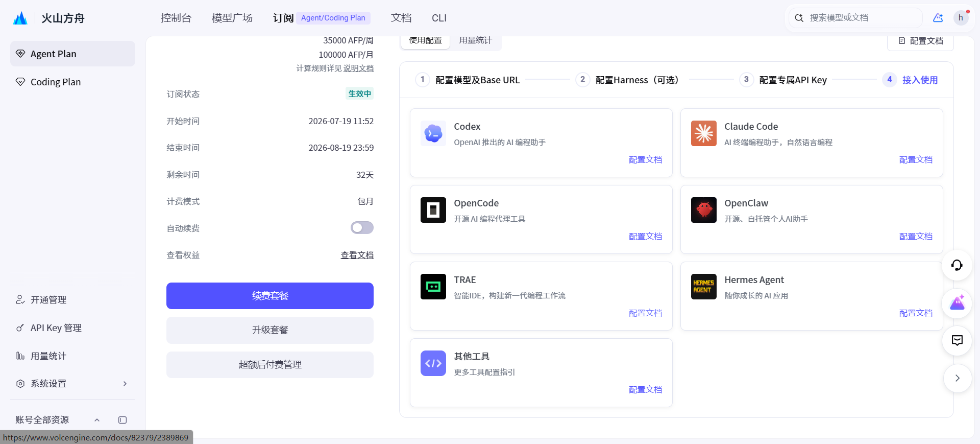Image resolution: width=980 pixels, height=444 pixels.
Task: Open the 模型广场 top menu
Action: (x=232, y=18)
